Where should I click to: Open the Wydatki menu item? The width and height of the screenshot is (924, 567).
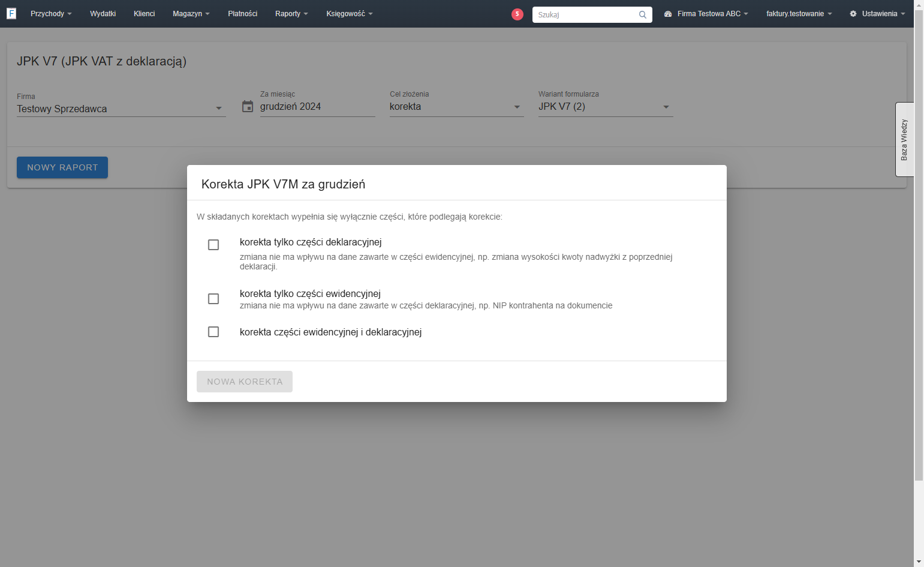103,14
